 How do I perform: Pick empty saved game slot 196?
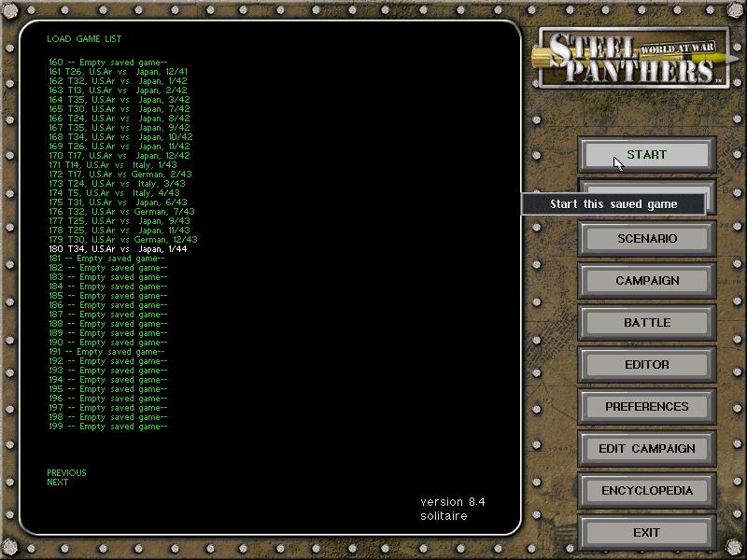tap(108, 399)
